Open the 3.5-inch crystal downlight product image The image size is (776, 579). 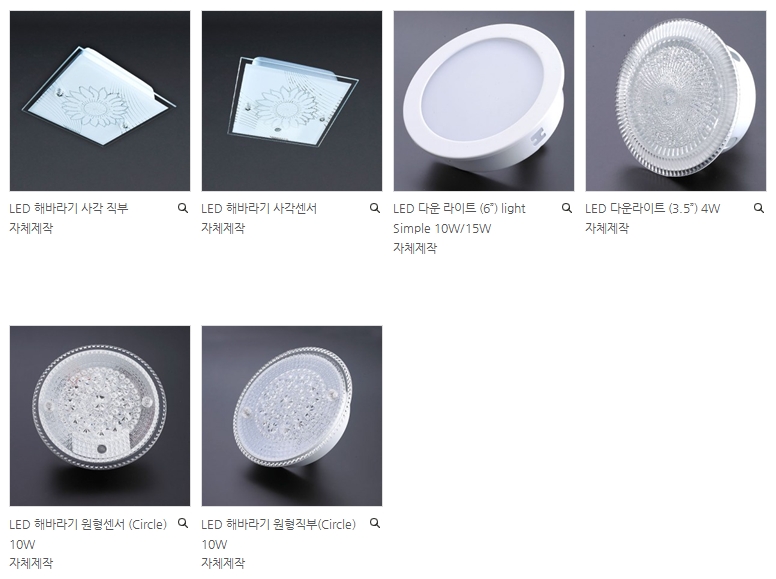pos(676,101)
